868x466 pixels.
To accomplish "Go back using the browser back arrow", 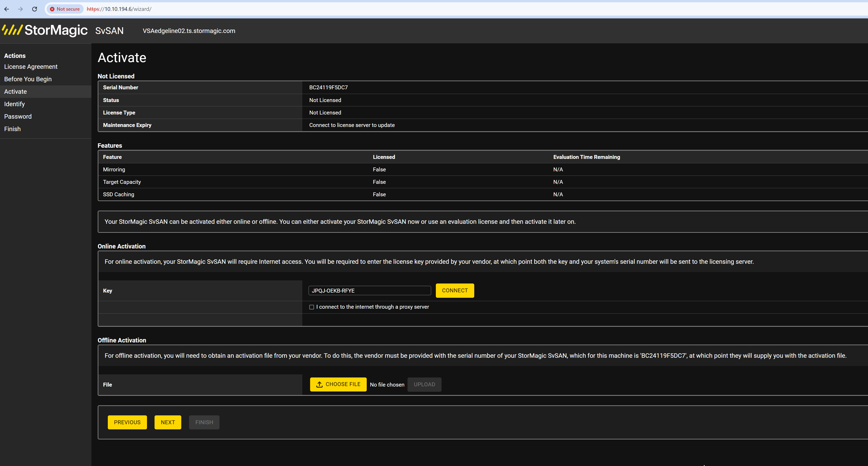I will point(7,9).
